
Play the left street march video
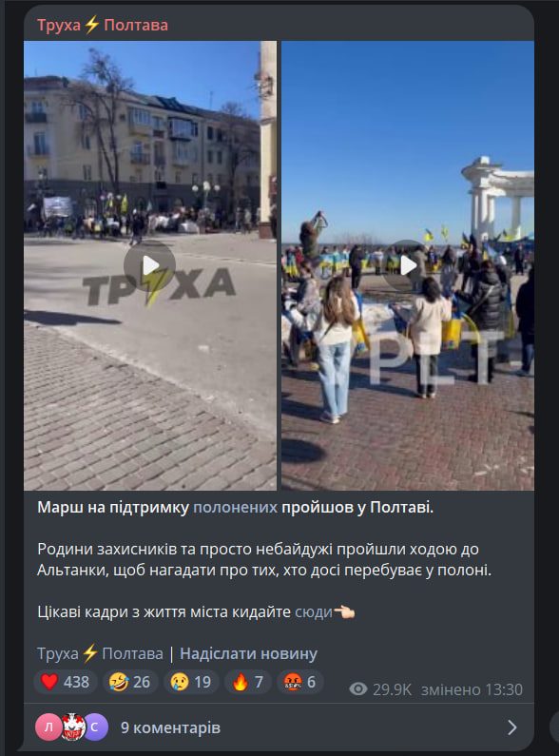pyautogui.click(x=150, y=265)
